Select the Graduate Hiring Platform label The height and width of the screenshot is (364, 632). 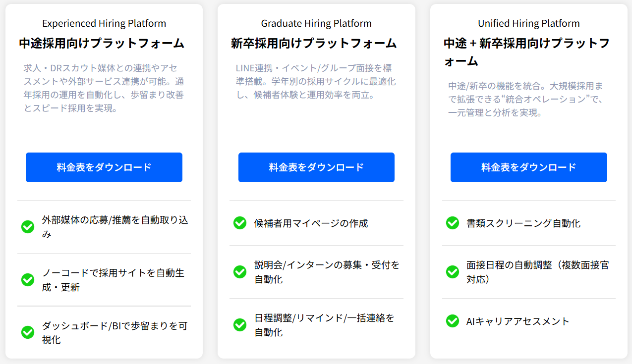pos(316,23)
